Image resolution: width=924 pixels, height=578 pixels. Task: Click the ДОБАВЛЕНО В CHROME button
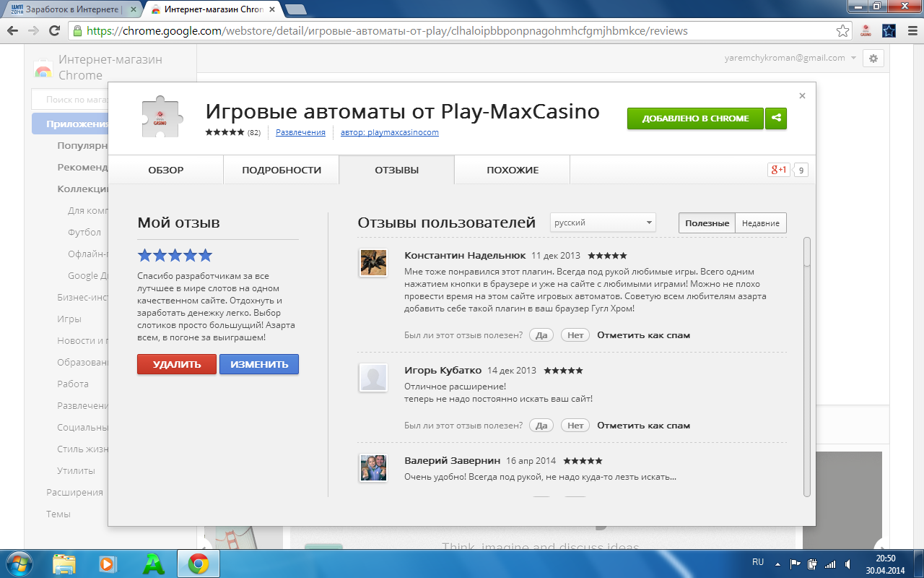[696, 118]
